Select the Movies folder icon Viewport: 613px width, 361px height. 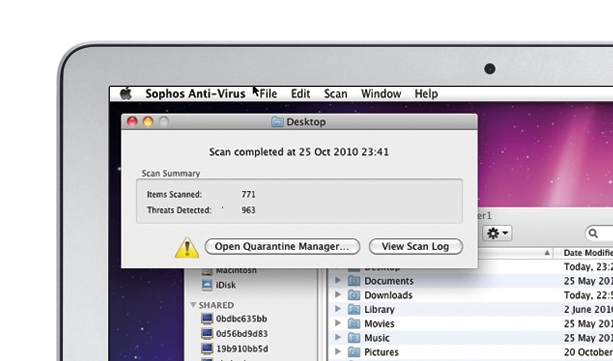pyautogui.click(x=354, y=323)
